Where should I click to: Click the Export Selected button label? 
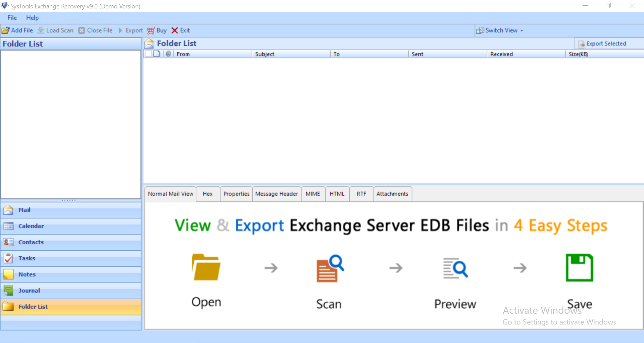(x=606, y=44)
